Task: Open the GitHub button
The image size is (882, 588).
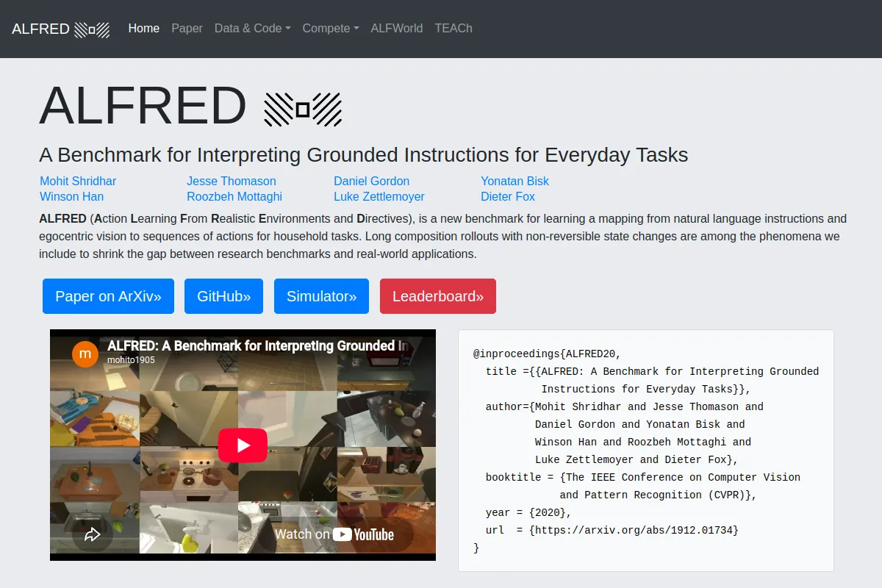Action: (224, 296)
